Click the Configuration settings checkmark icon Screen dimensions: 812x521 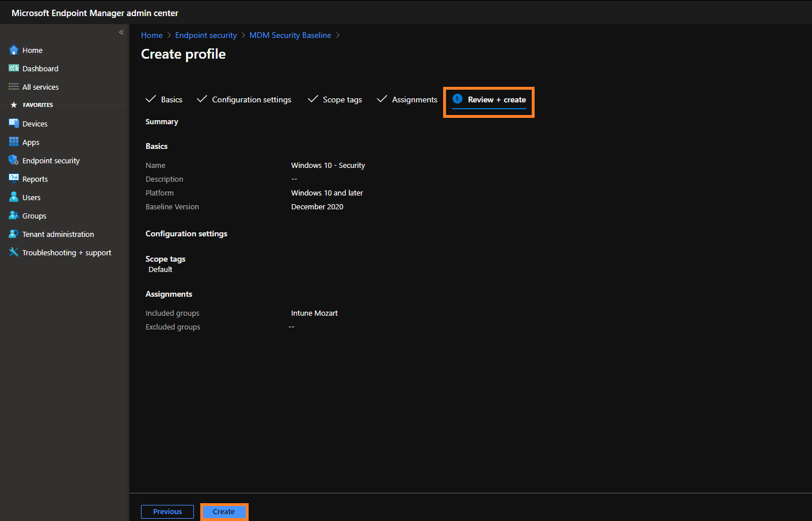[x=202, y=99]
